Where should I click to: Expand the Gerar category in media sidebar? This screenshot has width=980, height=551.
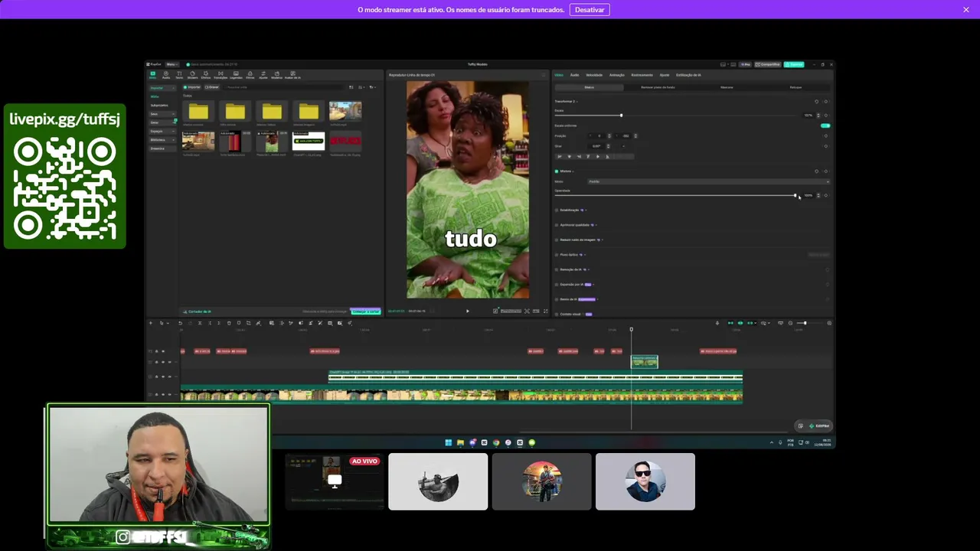(162, 122)
